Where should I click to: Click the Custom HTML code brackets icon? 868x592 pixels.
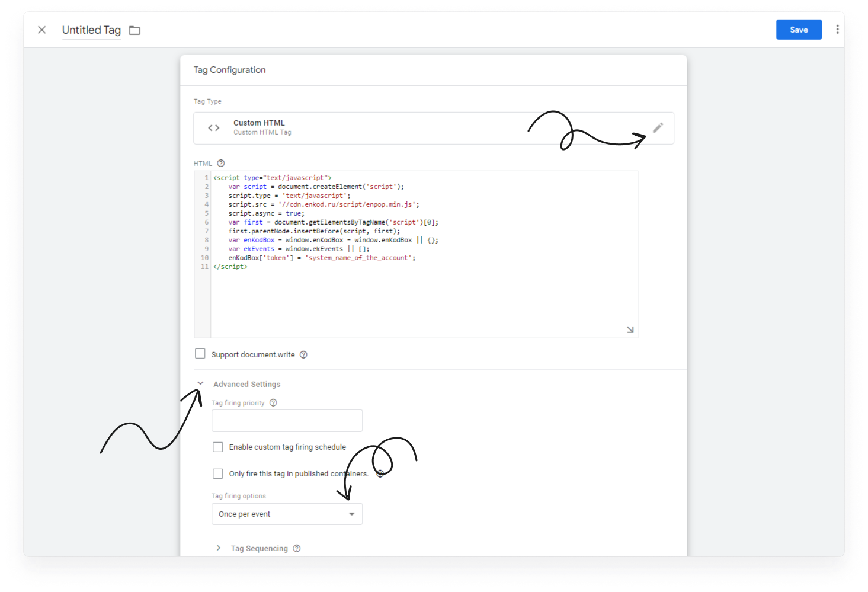point(214,128)
